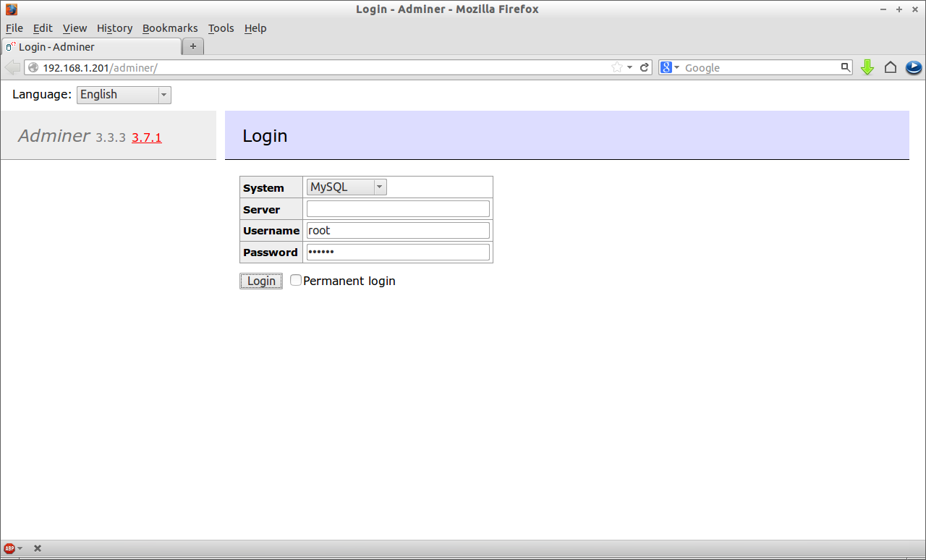Click the Login button

(261, 281)
